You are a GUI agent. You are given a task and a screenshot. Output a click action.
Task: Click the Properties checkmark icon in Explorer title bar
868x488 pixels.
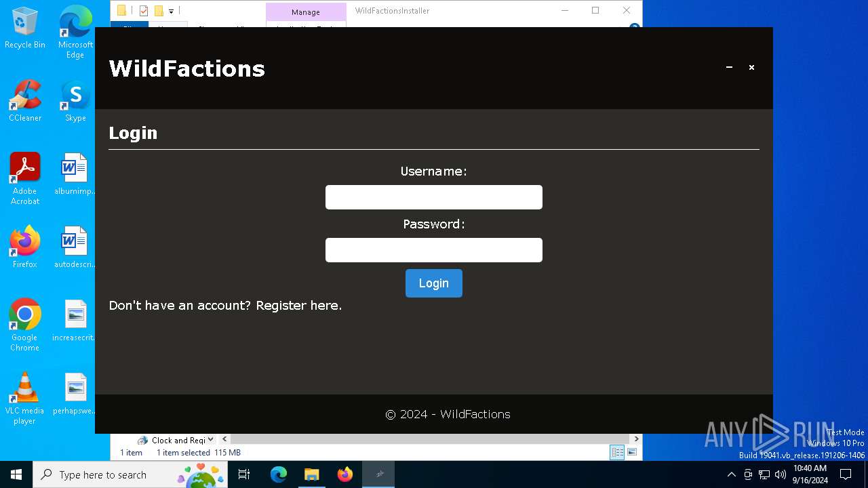coord(144,11)
